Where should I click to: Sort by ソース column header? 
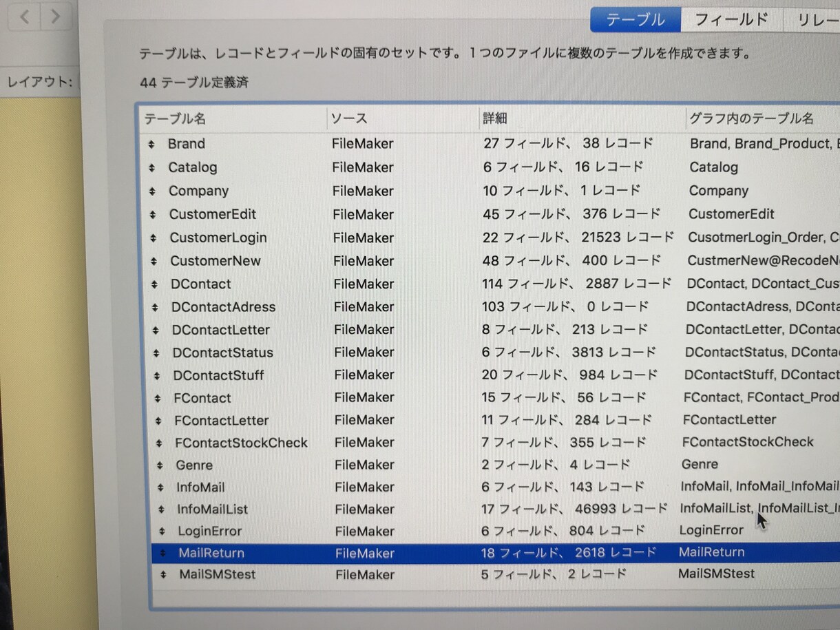pyautogui.click(x=349, y=118)
